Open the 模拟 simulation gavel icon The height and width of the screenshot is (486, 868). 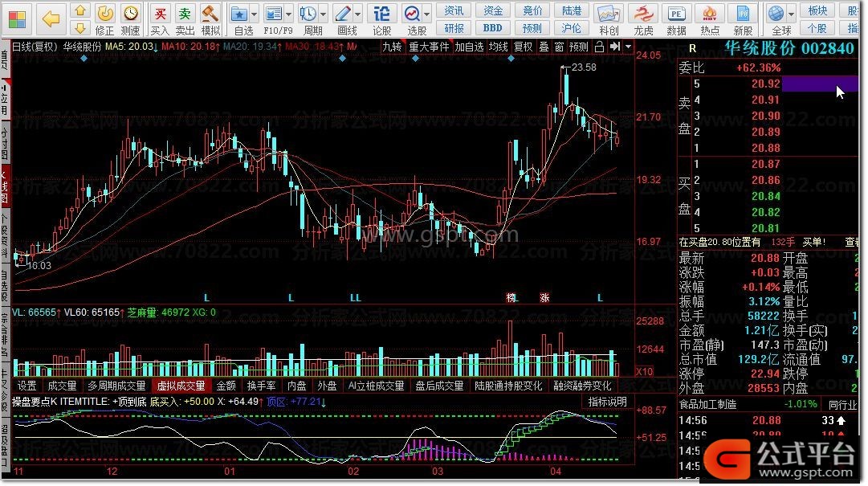[210, 14]
